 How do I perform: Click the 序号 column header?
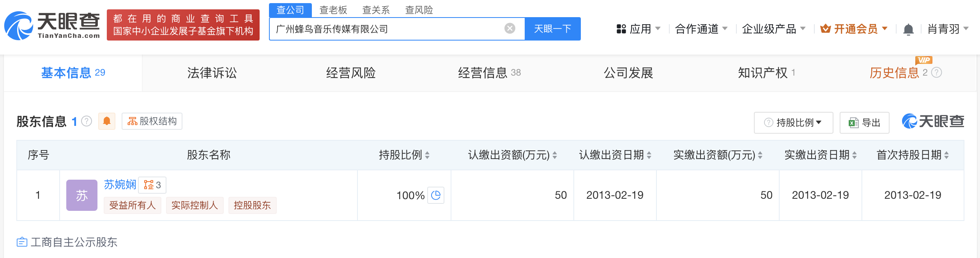[38, 155]
